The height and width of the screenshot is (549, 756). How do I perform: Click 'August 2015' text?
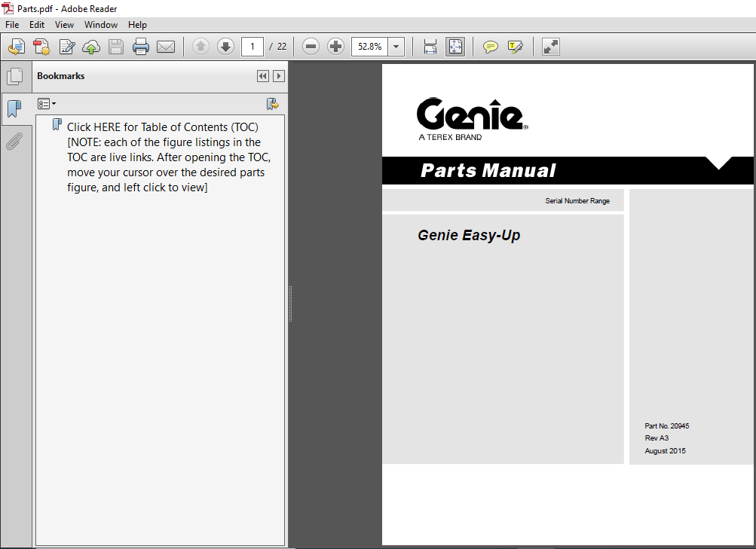[665, 451]
